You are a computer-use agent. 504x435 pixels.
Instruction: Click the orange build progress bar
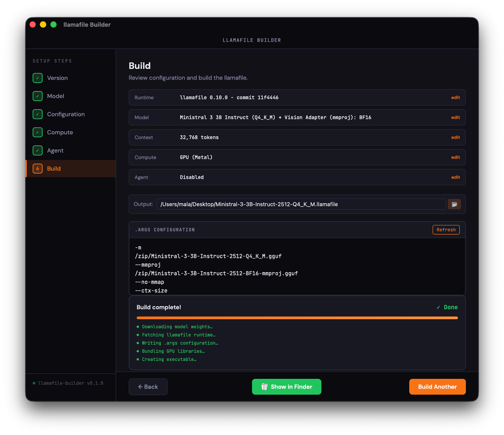pos(297,318)
